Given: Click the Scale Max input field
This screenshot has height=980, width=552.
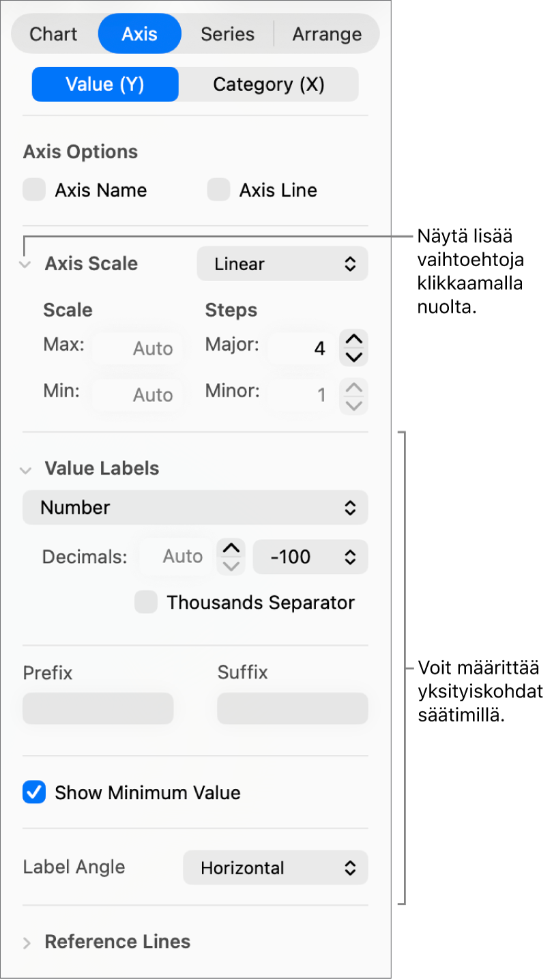Looking at the screenshot, I should tap(137, 348).
